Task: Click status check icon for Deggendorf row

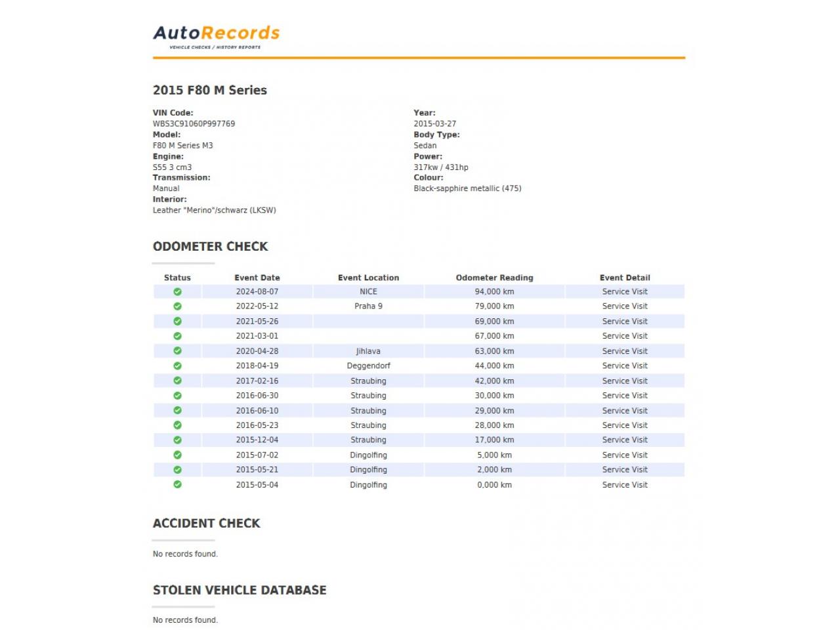Action: coord(177,366)
